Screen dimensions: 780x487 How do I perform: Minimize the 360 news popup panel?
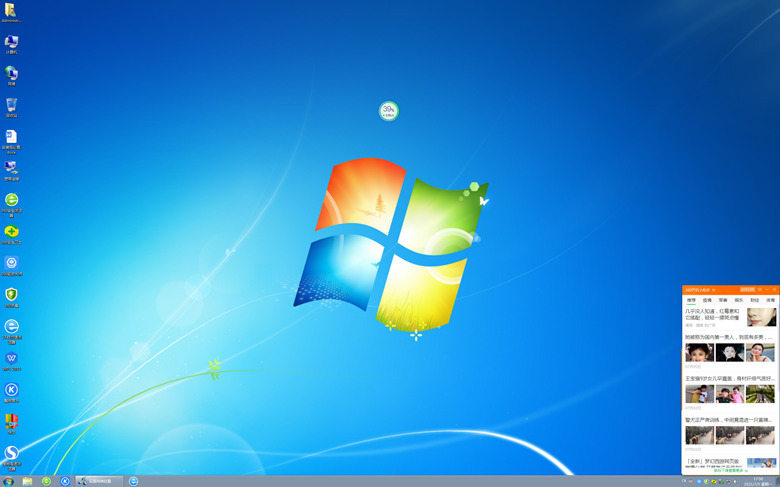coord(767,289)
